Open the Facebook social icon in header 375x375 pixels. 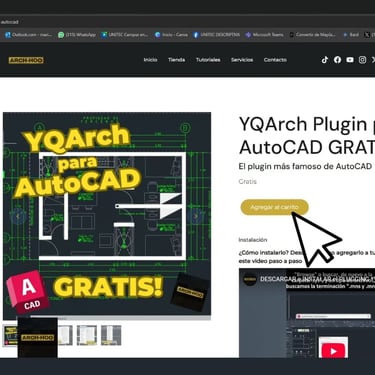point(337,60)
